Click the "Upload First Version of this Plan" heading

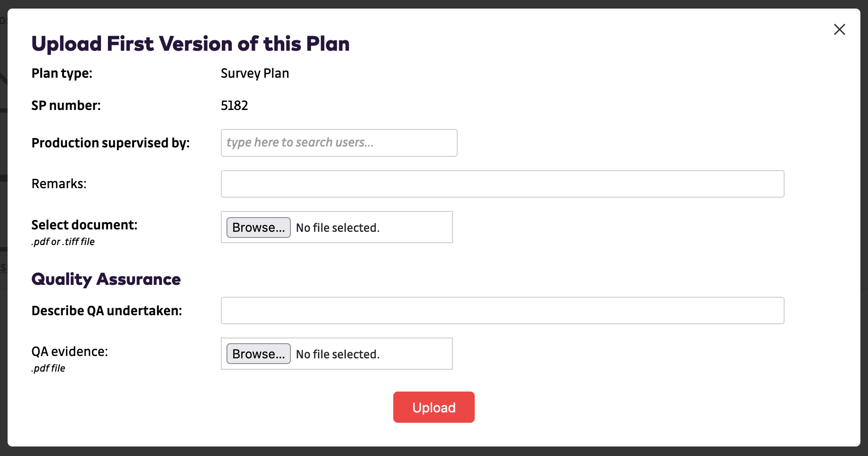(x=190, y=44)
